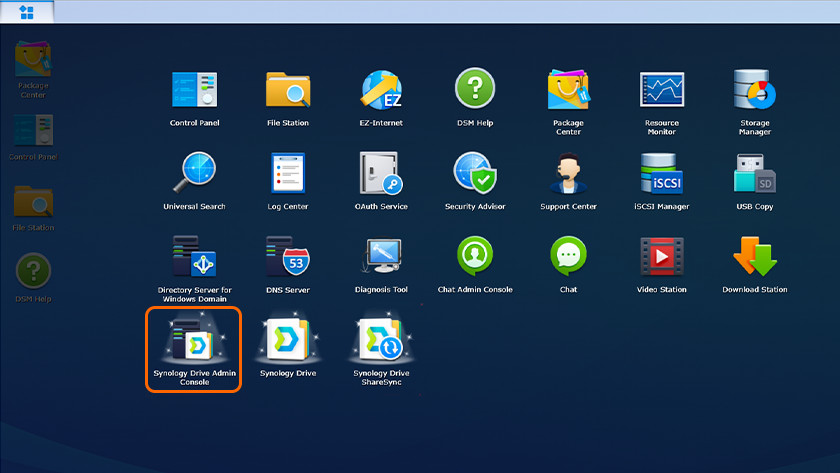The width and height of the screenshot is (840, 473).
Task: Open the Control Panel app
Action: click(194, 92)
